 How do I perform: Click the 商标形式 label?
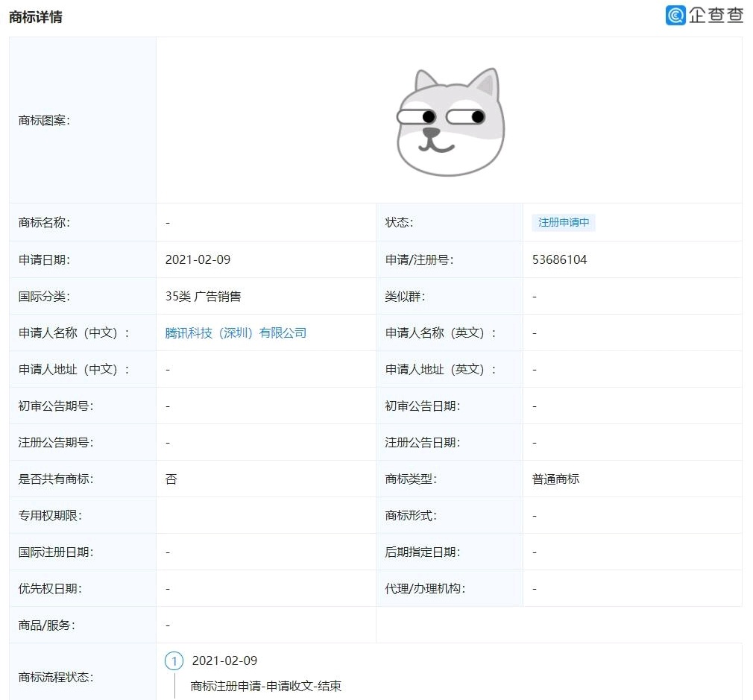point(411,515)
